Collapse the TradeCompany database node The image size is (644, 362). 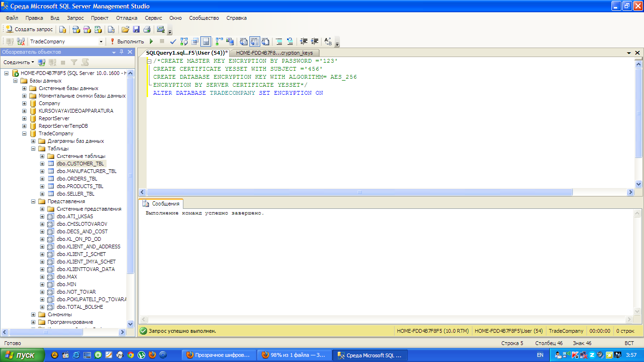click(24, 133)
